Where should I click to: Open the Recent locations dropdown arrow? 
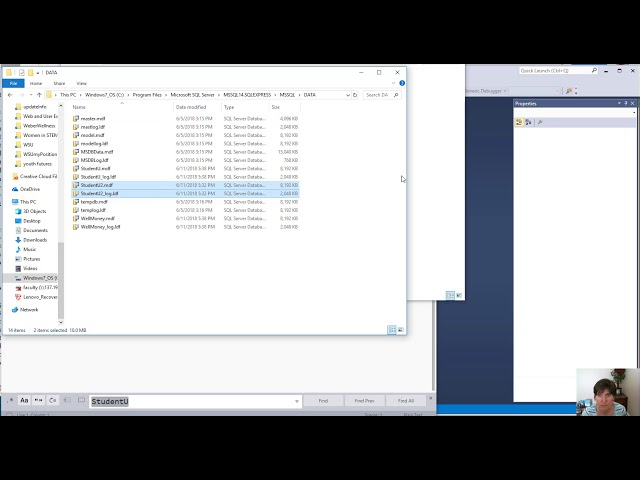pyautogui.click(x=31, y=95)
